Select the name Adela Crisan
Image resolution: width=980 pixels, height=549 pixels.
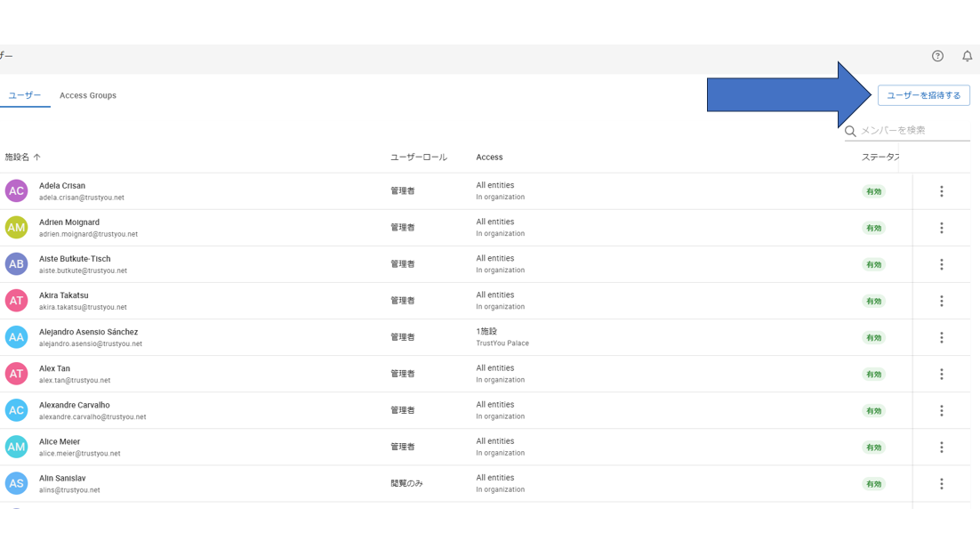pyautogui.click(x=62, y=186)
